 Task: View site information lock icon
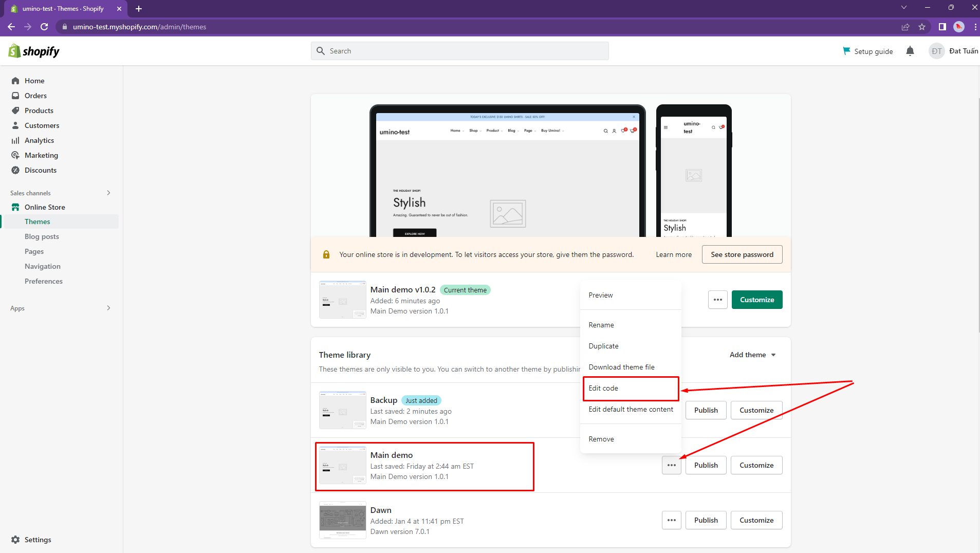pos(65,27)
